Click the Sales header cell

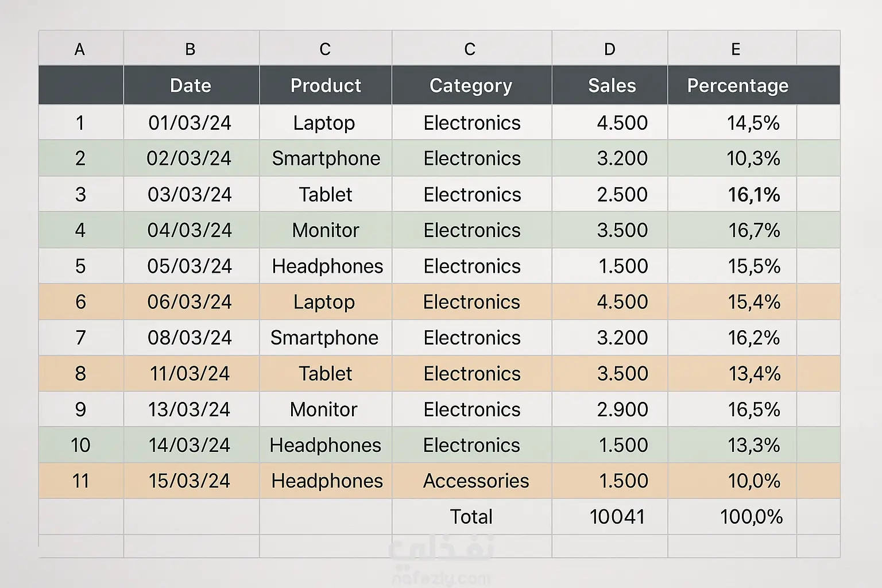click(612, 86)
